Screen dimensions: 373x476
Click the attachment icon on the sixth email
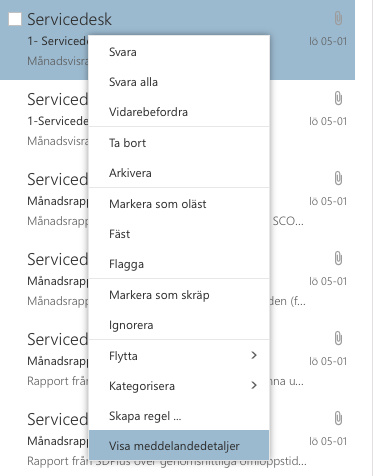[x=338, y=418]
